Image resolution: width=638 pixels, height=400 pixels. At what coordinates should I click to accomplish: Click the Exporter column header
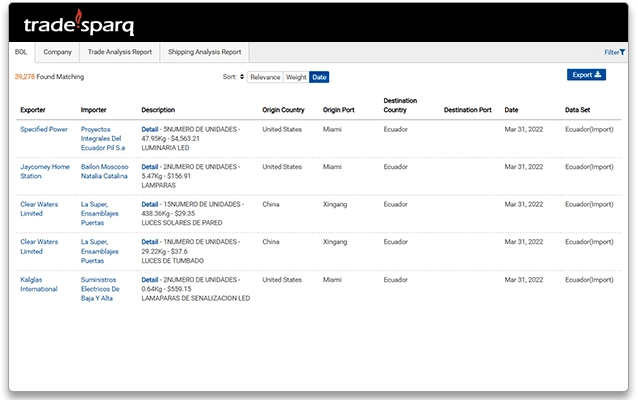click(x=33, y=110)
